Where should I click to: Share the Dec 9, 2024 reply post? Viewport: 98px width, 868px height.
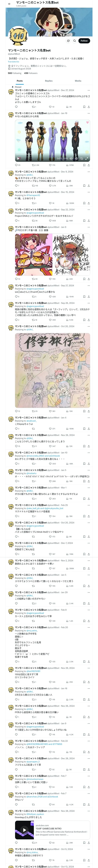(x=89, y=186)
